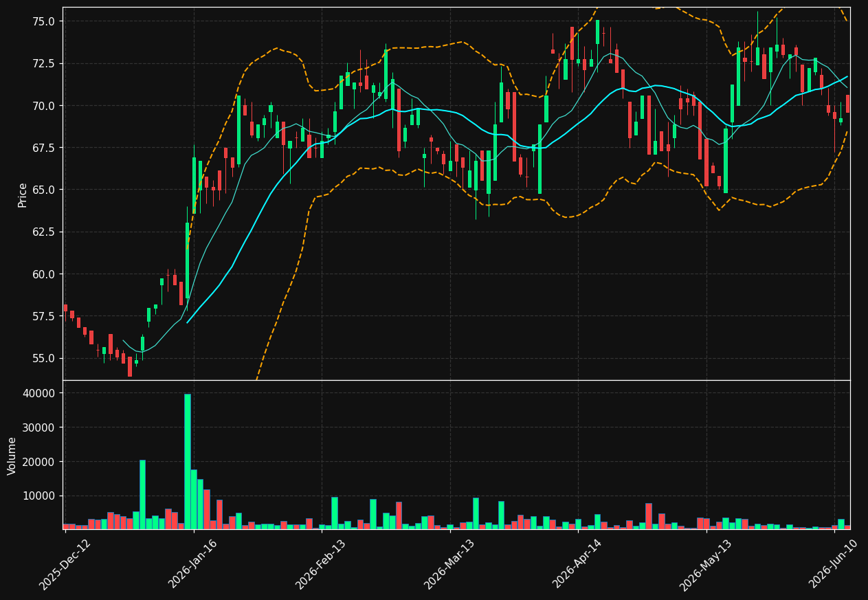Click the 2026-Jan-16 date label

193,564
